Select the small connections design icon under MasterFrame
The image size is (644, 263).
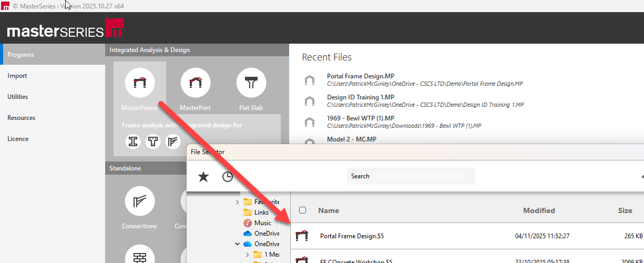(173, 141)
